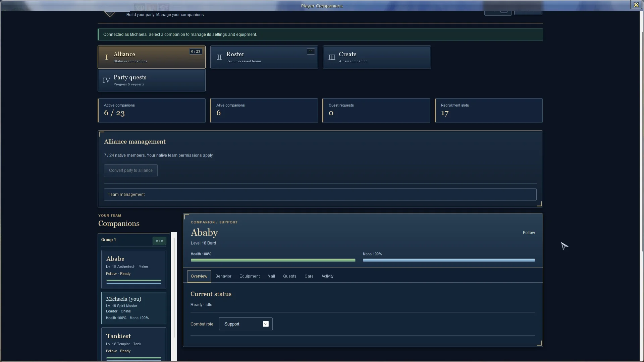The width and height of the screenshot is (644, 362).
Task: Close the Player Companions window
Action: coord(636,5)
